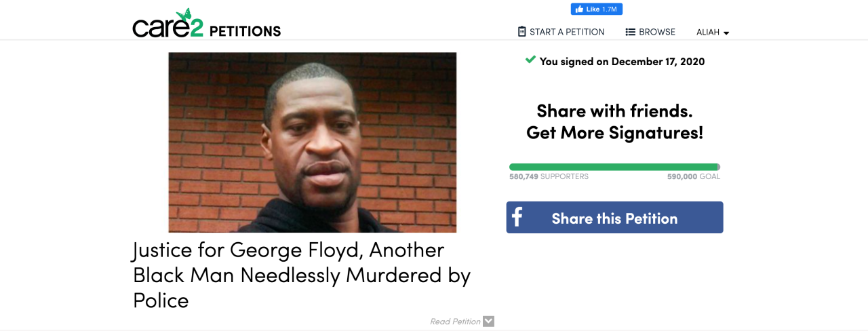868x331 pixels.
Task: Click the Facebook 'f' logo on share button
Action: [x=517, y=218]
